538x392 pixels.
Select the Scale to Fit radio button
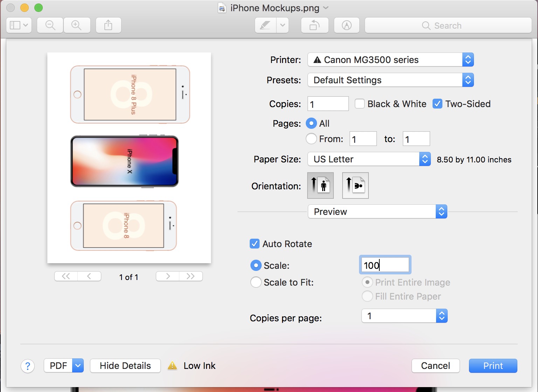click(256, 282)
